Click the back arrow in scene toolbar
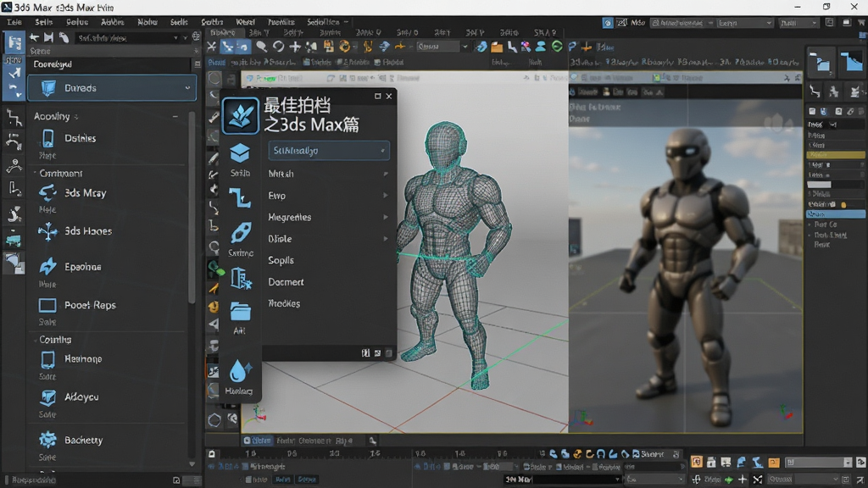 tap(34, 37)
